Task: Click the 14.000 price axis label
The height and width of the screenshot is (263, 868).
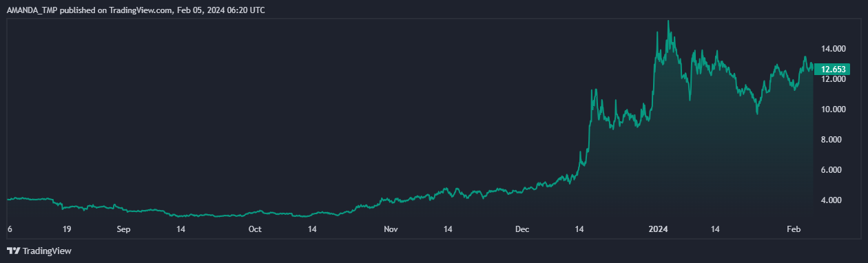Action: pos(833,49)
